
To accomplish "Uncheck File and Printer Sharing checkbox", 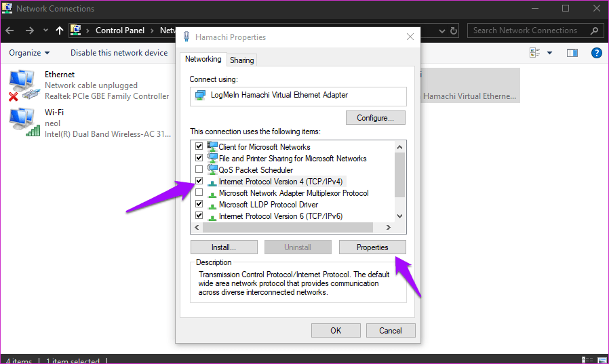I will (x=199, y=158).
